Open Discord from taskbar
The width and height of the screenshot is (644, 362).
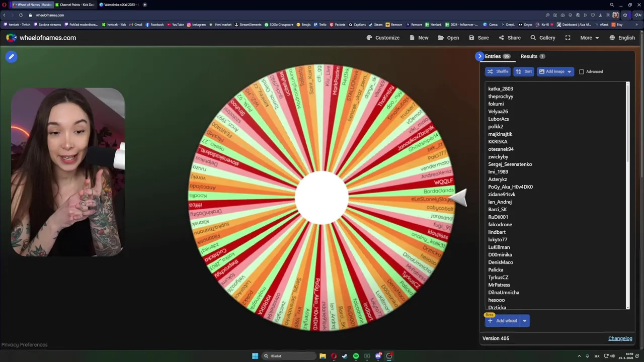point(378,356)
